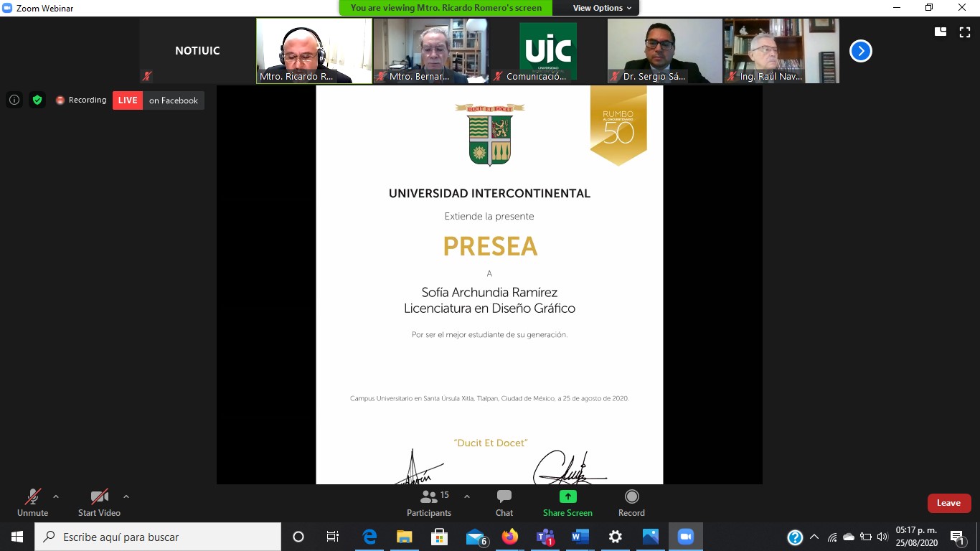This screenshot has width=980, height=551.
Task: Open Microsoft Teams from the taskbar
Action: tap(545, 537)
